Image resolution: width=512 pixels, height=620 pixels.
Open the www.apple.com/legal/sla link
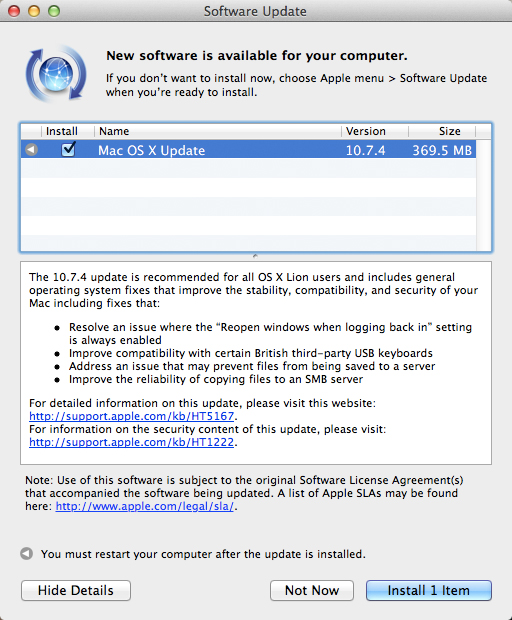tap(145, 506)
